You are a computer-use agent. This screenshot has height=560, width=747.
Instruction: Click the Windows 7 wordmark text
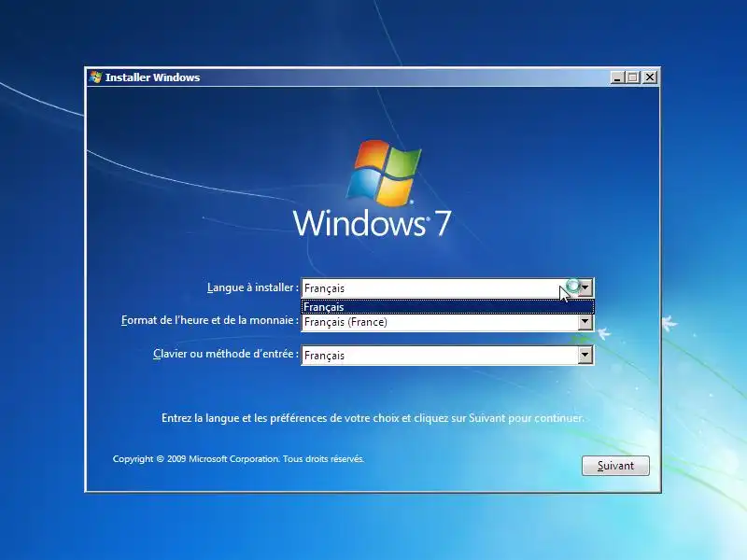point(372,223)
